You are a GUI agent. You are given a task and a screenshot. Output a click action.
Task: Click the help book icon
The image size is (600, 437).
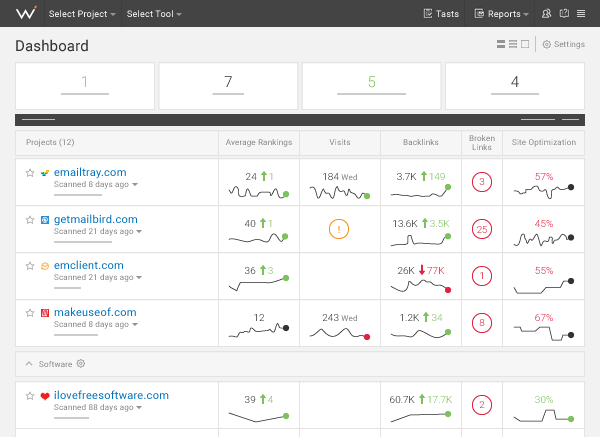[x=564, y=14]
